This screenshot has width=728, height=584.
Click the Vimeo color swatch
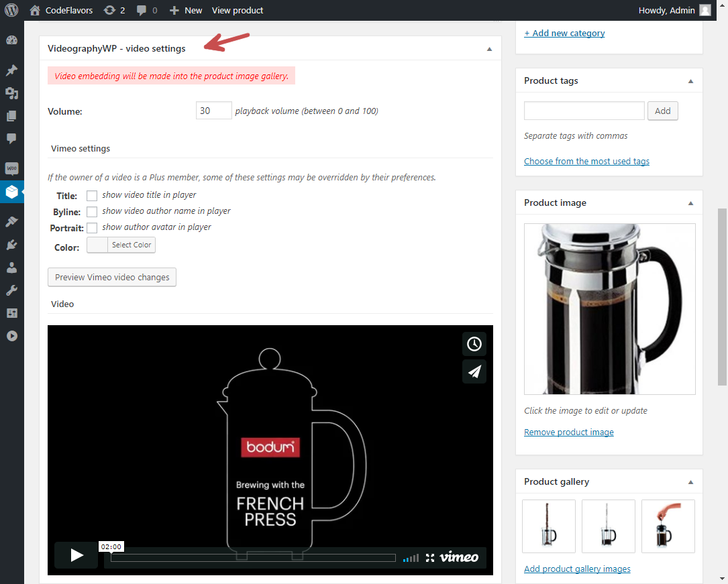(97, 245)
